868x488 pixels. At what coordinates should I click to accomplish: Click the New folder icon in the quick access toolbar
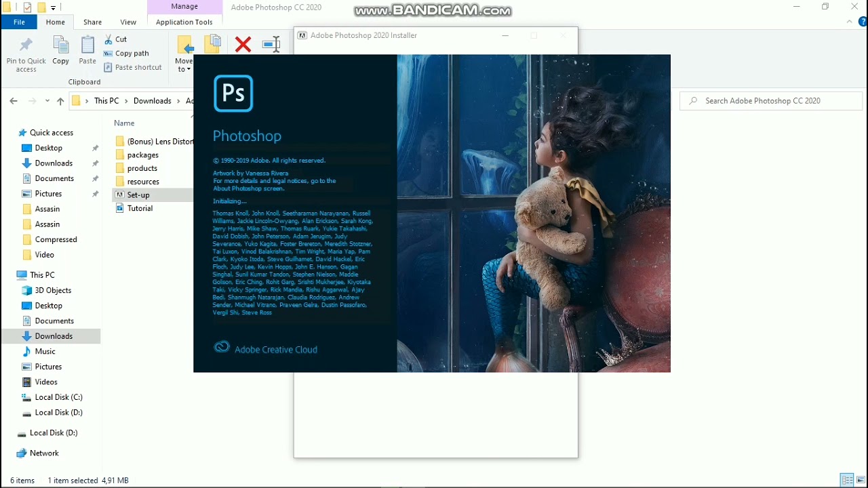click(41, 7)
